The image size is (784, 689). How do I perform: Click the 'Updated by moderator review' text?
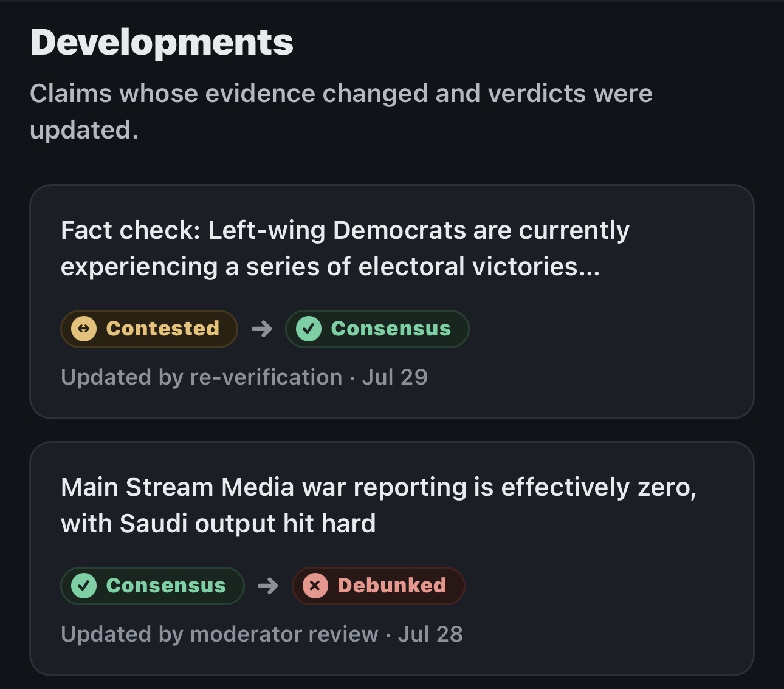[x=219, y=634]
